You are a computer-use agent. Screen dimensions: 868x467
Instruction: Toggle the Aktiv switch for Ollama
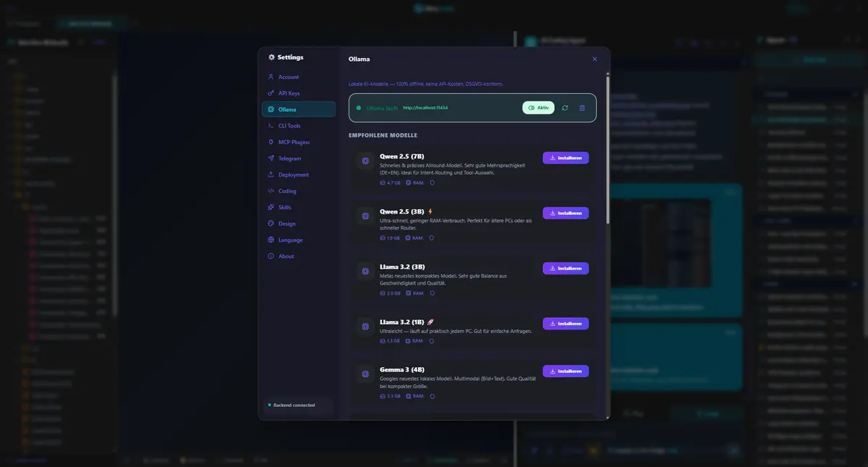coord(538,108)
